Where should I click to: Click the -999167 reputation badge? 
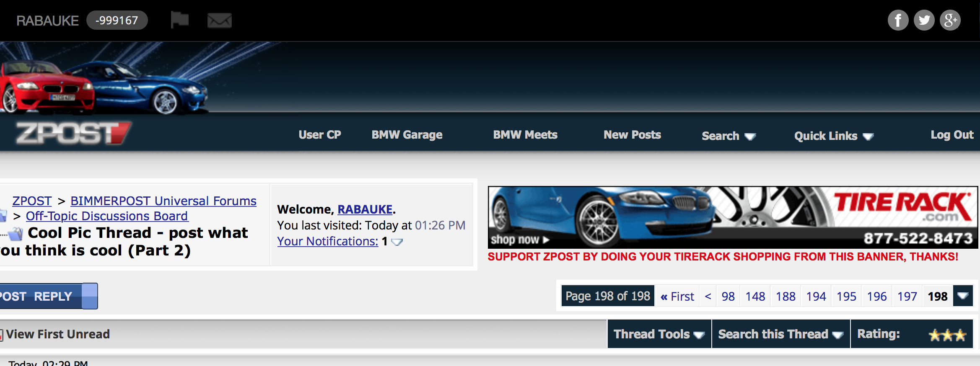tap(117, 20)
